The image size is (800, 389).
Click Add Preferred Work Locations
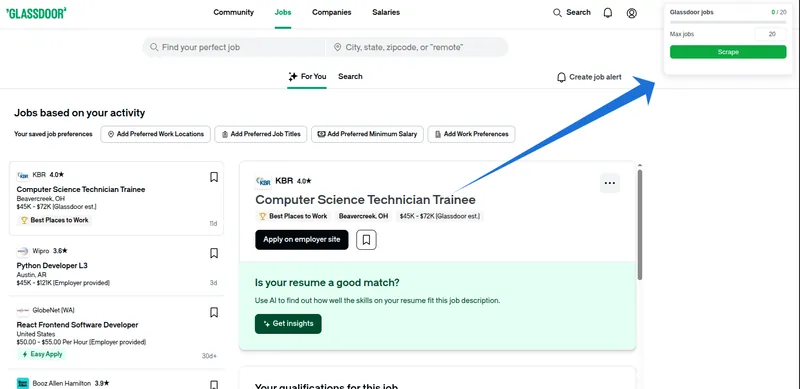tap(156, 134)
